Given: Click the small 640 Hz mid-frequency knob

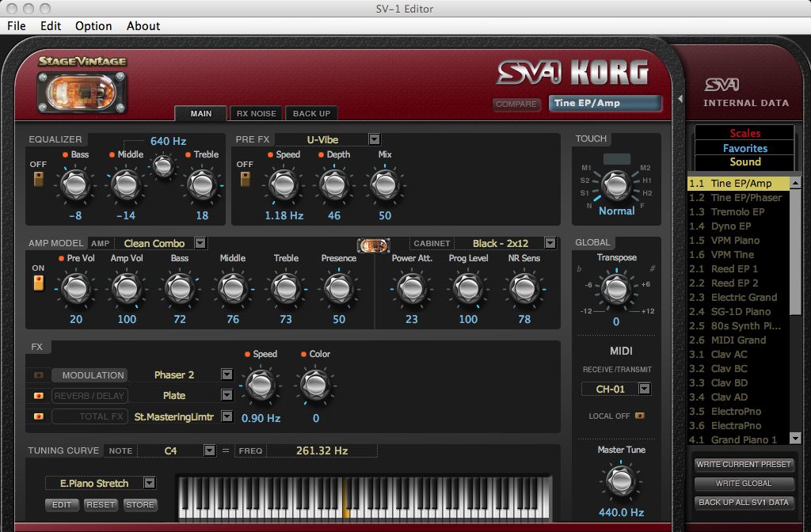Looking at the screenshot, I should click(163, 166).
